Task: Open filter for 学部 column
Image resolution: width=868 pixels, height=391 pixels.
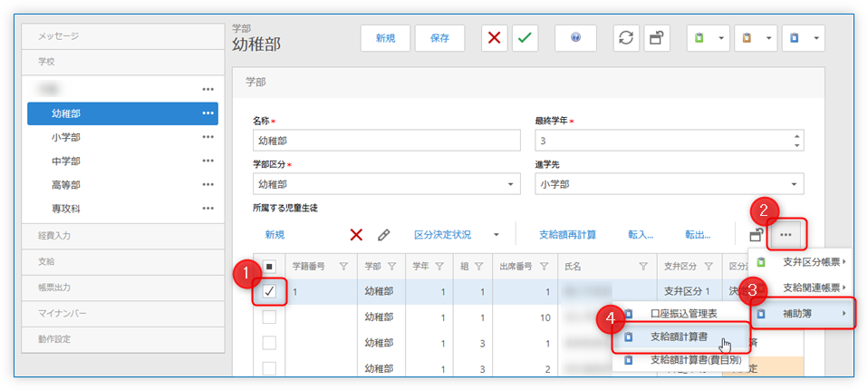Action: pyautogui.click(x=391, y=267)
